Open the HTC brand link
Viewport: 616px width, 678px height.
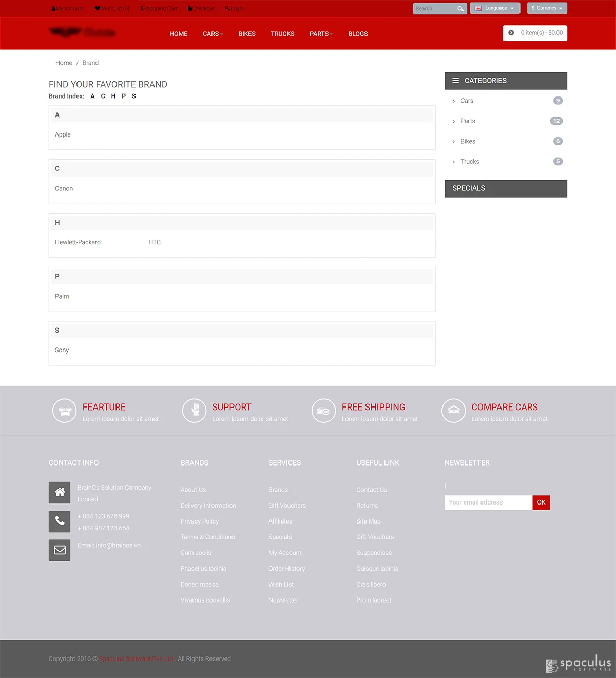(x=155, y=242)
